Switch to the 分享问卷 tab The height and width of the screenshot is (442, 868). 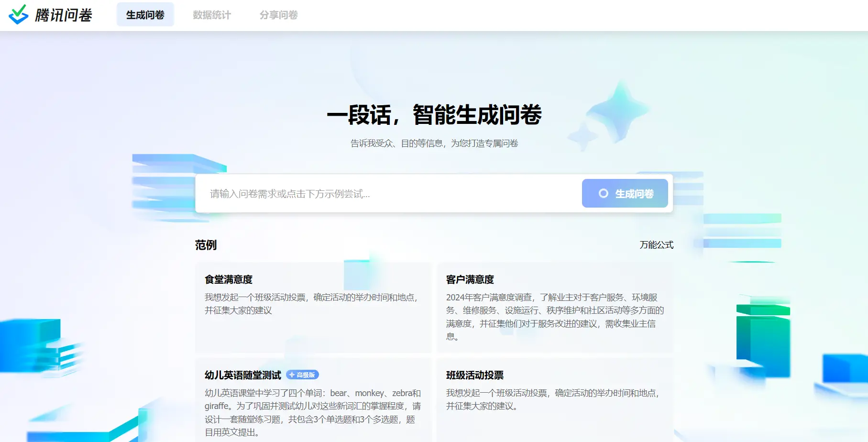(278, 15)
